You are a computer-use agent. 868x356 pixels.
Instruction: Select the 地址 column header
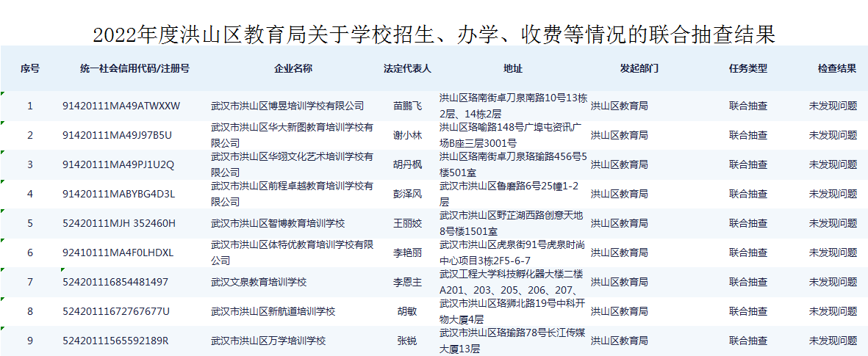click(x=513, y=68)
